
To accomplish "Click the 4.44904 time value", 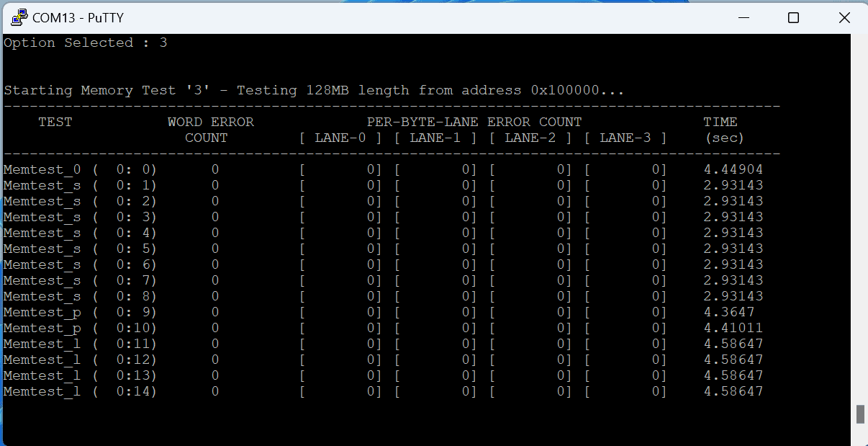I will [733, 169].
